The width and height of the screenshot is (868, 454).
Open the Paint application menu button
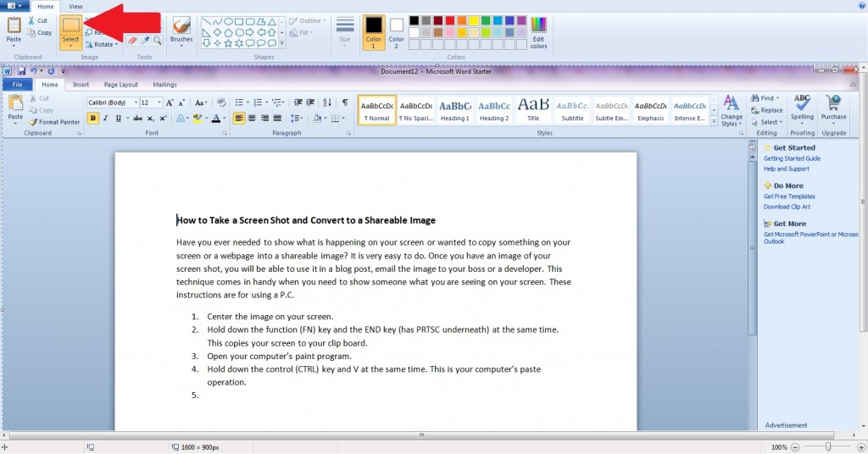click(14, 6)
